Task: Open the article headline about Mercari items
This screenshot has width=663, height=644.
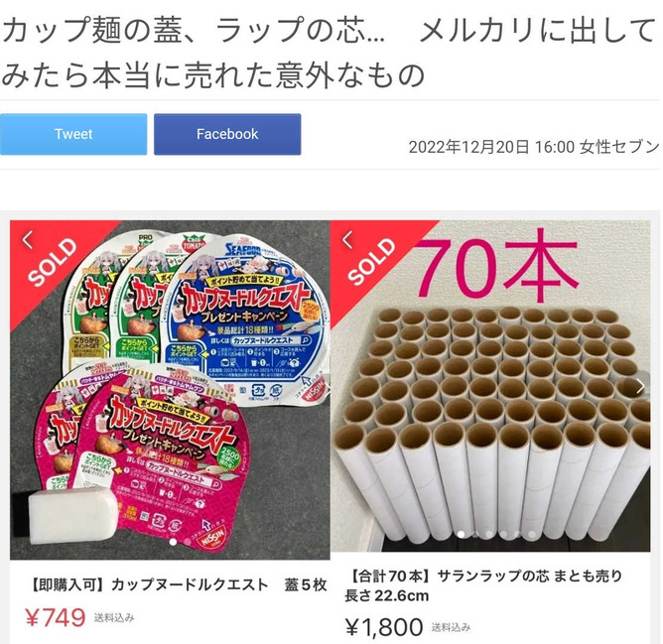Action: [330, 52]
